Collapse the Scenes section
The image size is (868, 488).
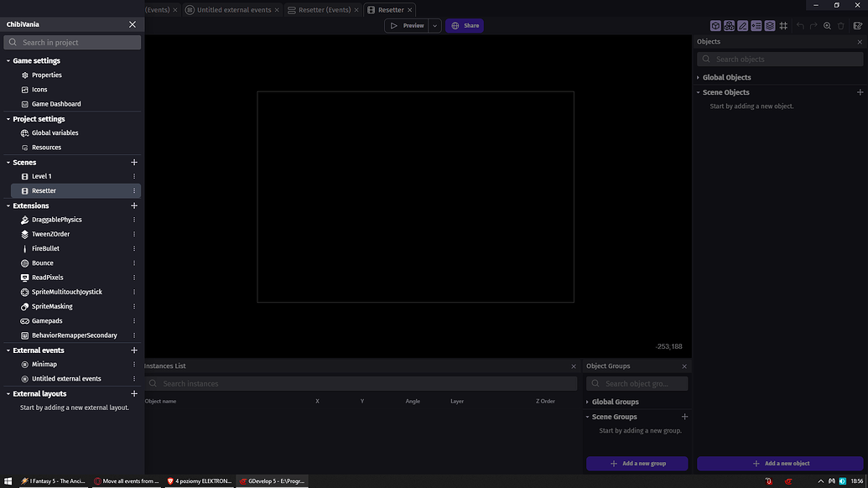pos(8,163)
